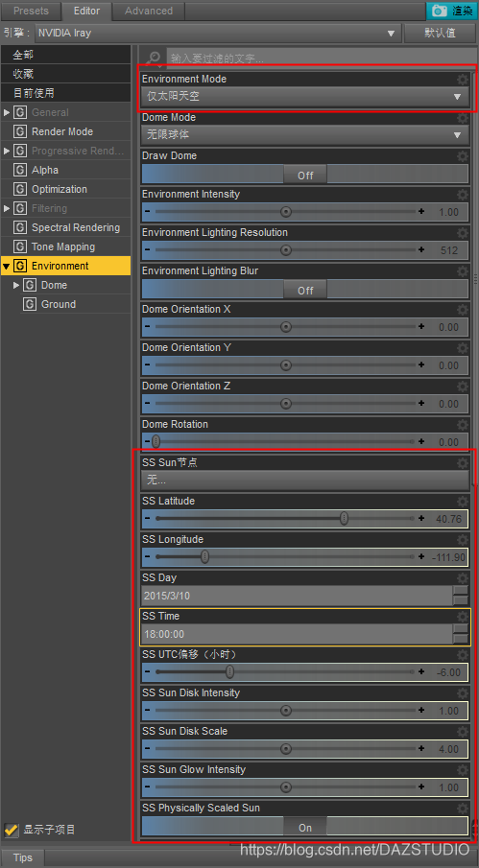479x868 pixels.
Task: Expand the Dome subcategory arrow
Action: pyautogui.click(x=16, y=285)
